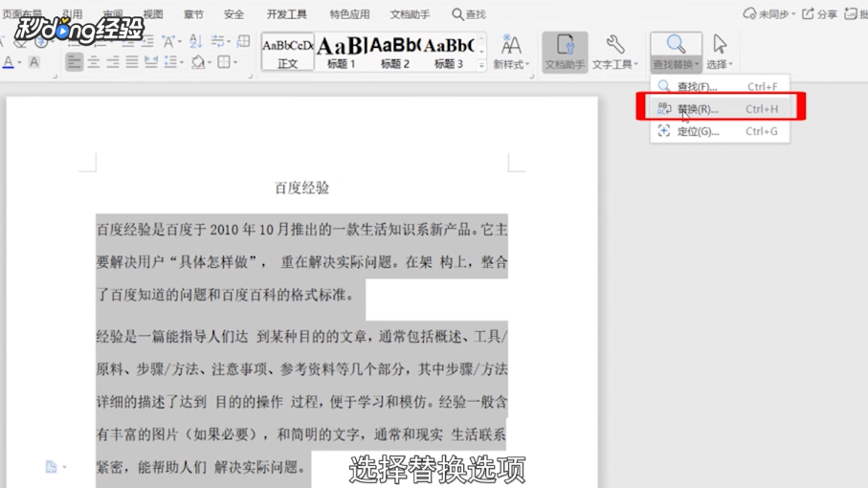Open the font color dropdown arrow
Screen dimensions: 868x488
(19, 62)
